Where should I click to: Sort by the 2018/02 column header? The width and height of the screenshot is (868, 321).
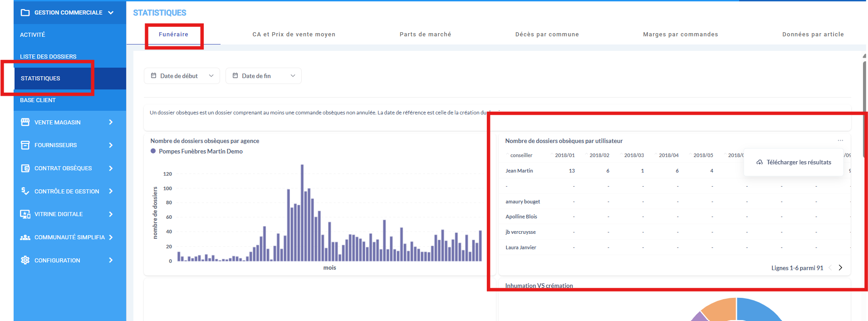tap(599, 155)
